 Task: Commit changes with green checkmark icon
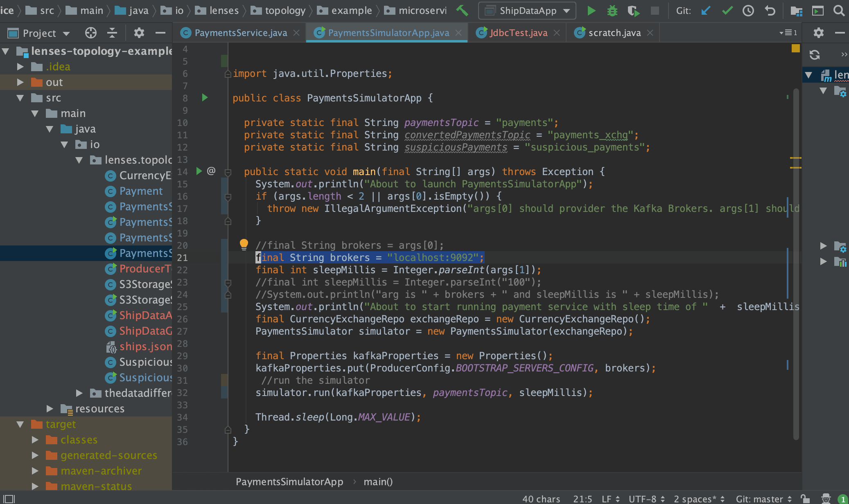(x=727, y=11)
